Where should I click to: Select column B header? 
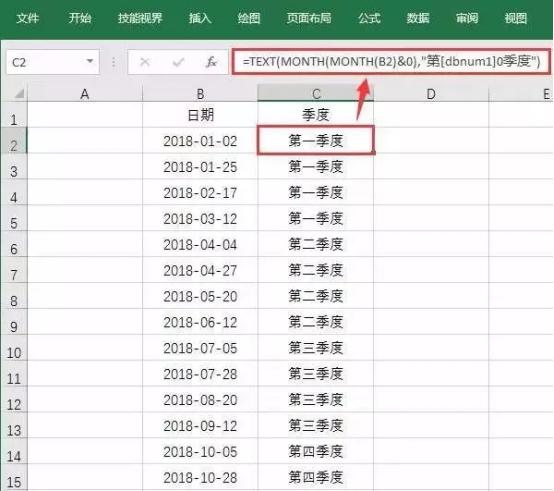click(200, 94)
